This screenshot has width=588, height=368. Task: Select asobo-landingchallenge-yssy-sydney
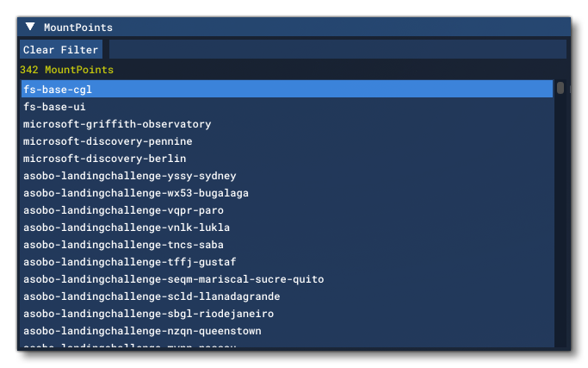click(129, 176)
